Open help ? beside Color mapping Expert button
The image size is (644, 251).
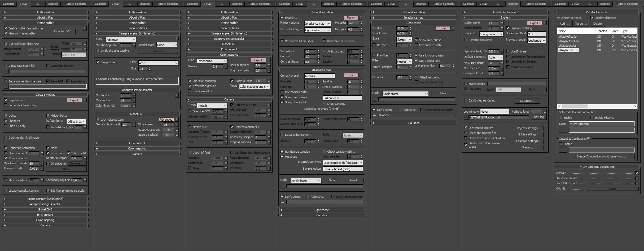(x=268, y=60)
